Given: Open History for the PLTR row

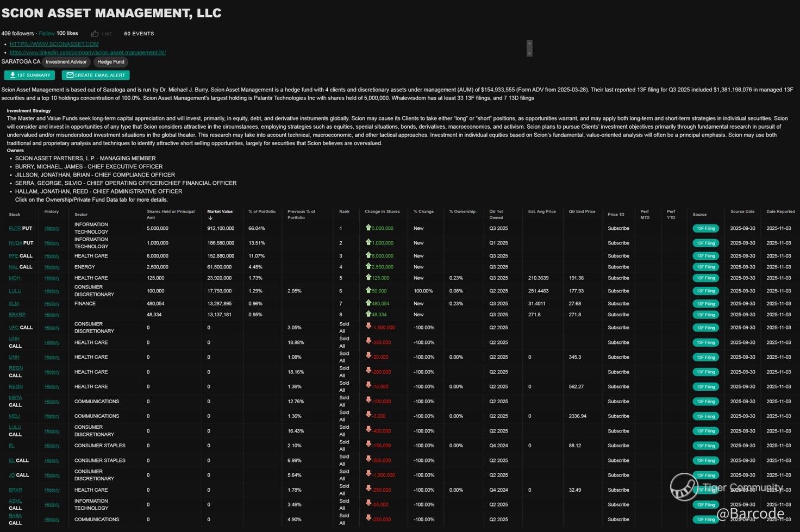Looking at the screenshot, I should point(52,228).
